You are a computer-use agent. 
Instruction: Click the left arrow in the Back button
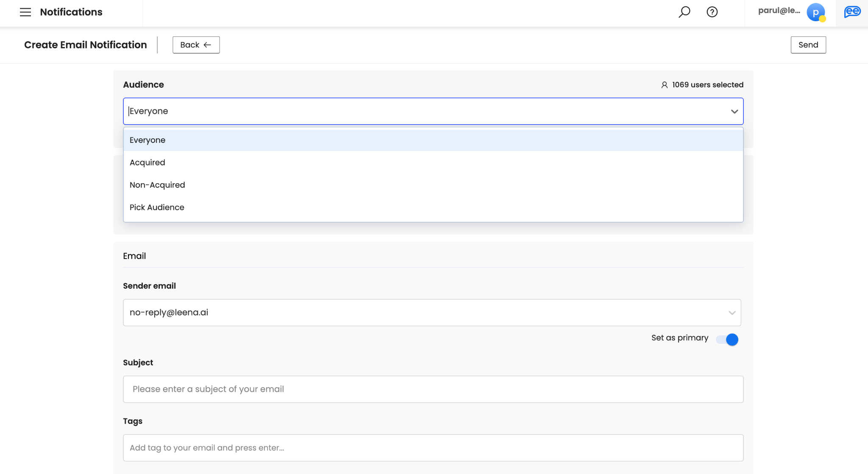(207, 45)
